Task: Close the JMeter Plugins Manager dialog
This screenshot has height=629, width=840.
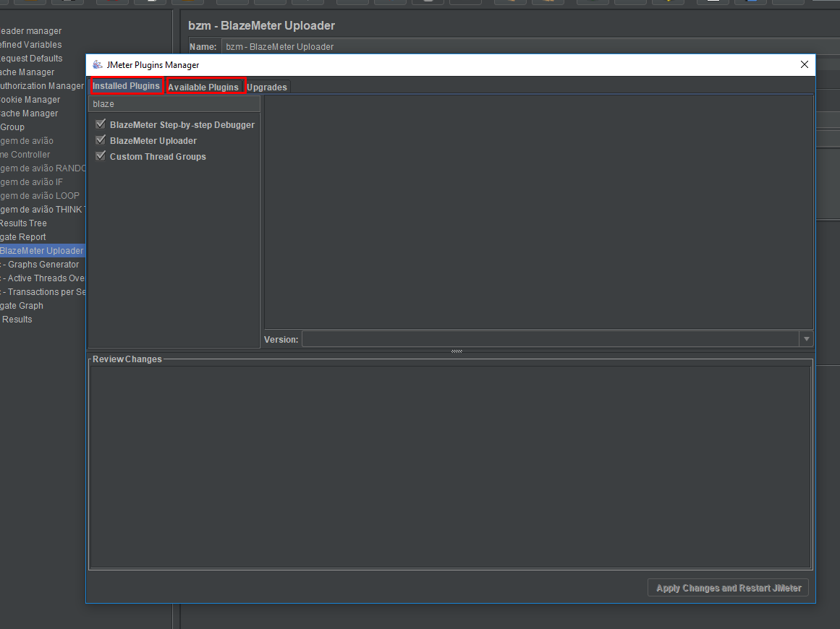Action: click(804, 65)
